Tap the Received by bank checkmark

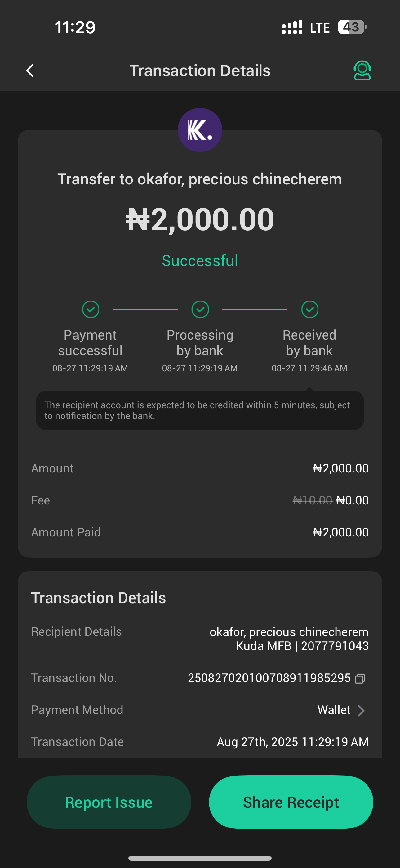coord(310,309)
